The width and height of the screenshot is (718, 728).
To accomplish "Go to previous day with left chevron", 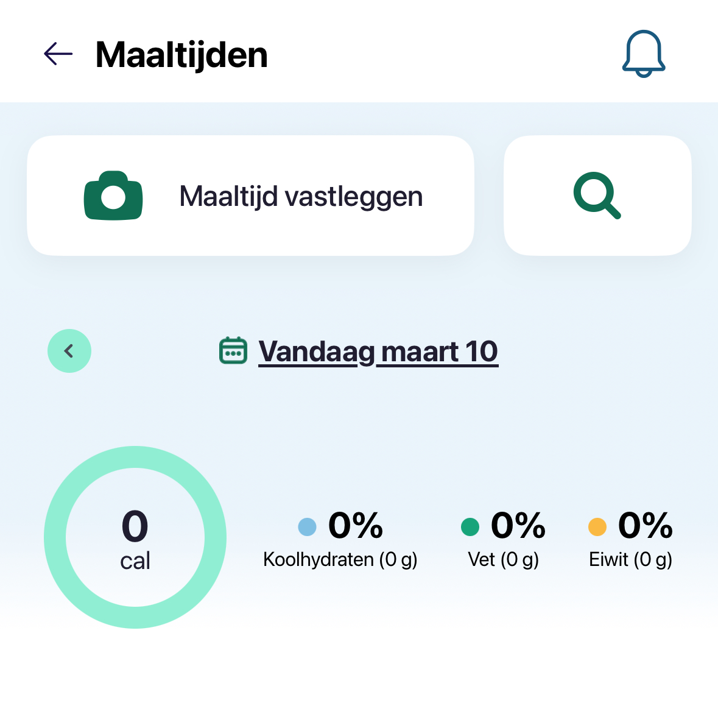I will pyautogui.click(x=69, y=351).
